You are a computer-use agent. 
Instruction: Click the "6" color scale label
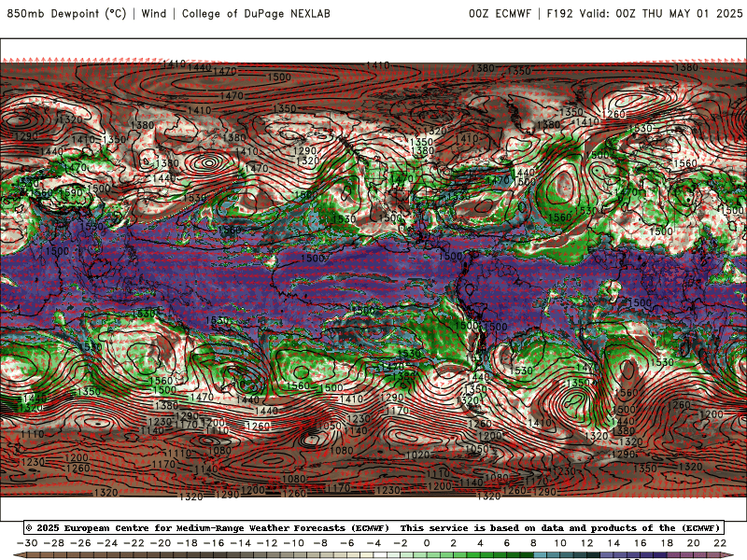click(507, 543)
